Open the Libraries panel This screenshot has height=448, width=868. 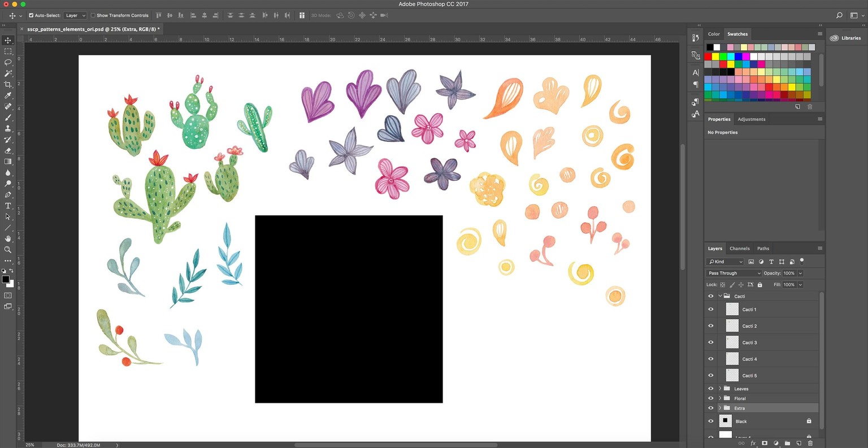(845, 38)
